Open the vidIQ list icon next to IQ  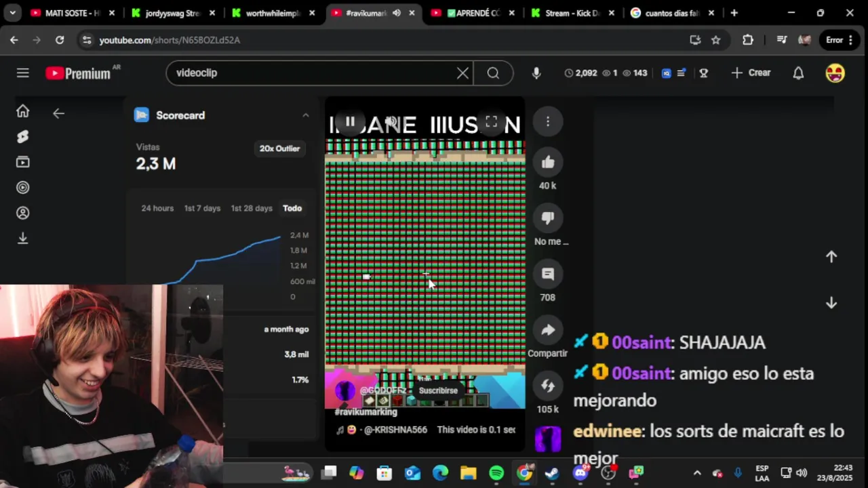click(x=682, y=73)
